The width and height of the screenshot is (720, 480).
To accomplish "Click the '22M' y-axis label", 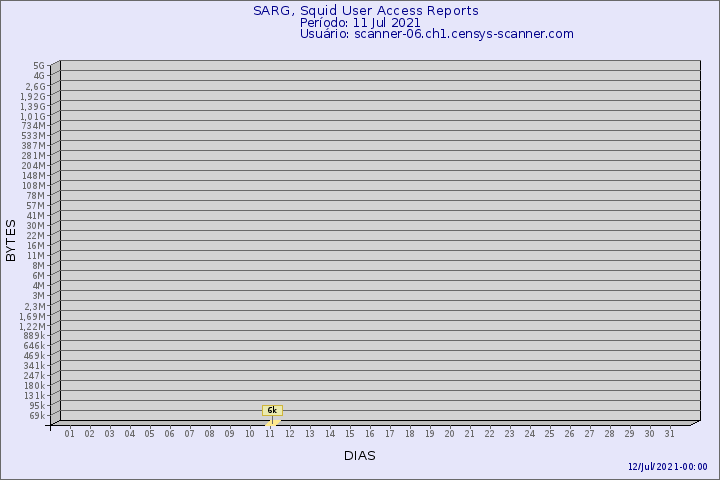I will (36, 236).
